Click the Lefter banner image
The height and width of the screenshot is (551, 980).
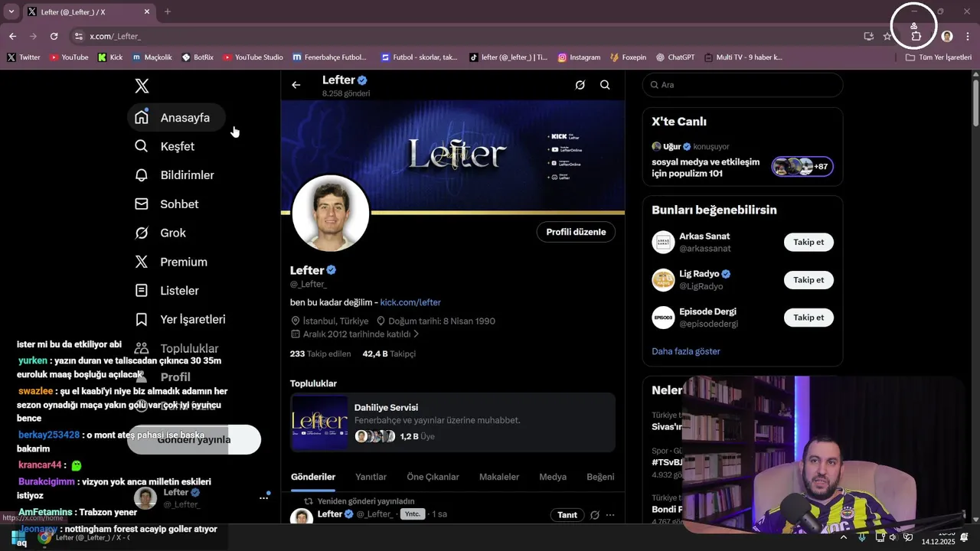point(452,156)
